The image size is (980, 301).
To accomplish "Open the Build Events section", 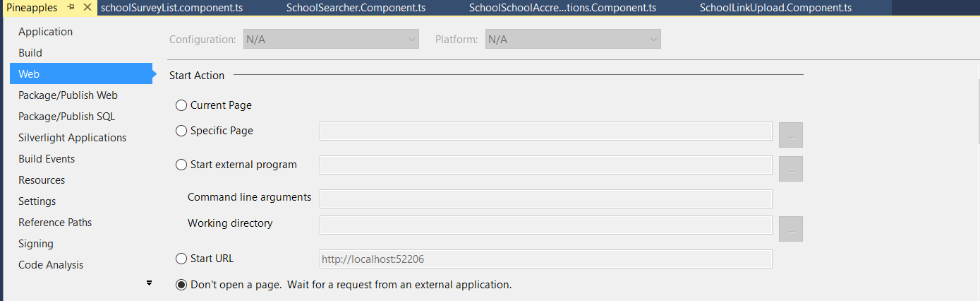I will (x=47, y=159).
